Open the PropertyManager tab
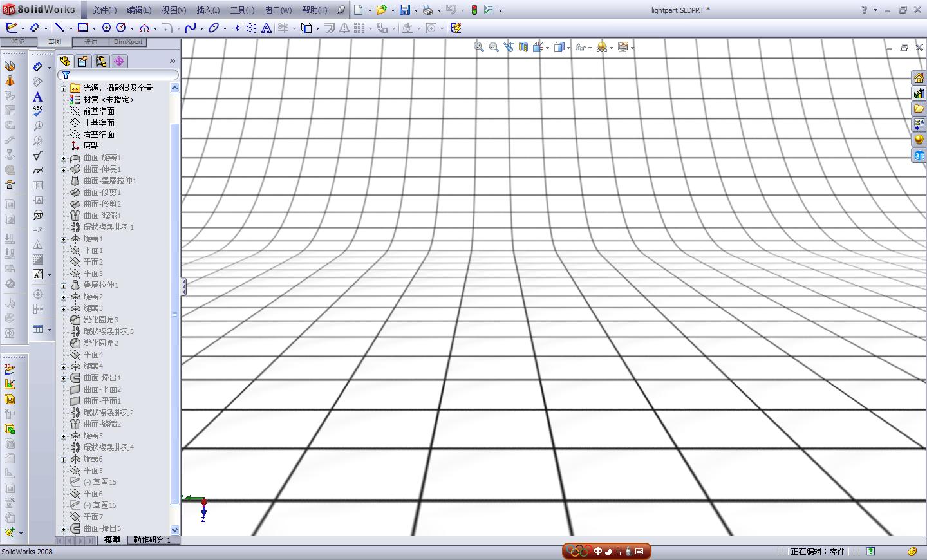Viewport: 927px width, 560px height. click(x=83, y=61)
